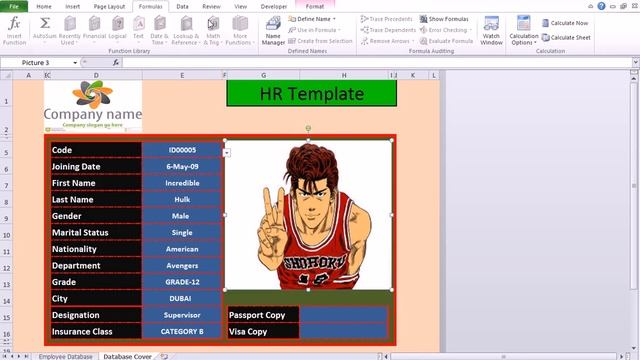This screenshot has width=640, height=360.
Task: Select the ID00005 code cell
Action: (182, 150)
